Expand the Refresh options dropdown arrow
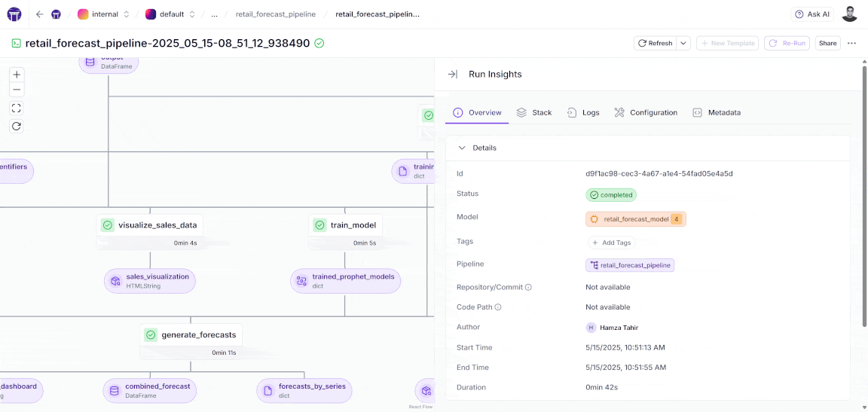868x412 pixels. click(x=683, y=43)
